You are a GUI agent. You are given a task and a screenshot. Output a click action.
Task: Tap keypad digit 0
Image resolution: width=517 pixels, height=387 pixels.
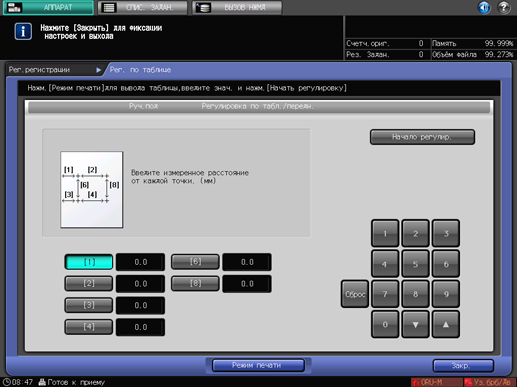click(x=385, y=324)
